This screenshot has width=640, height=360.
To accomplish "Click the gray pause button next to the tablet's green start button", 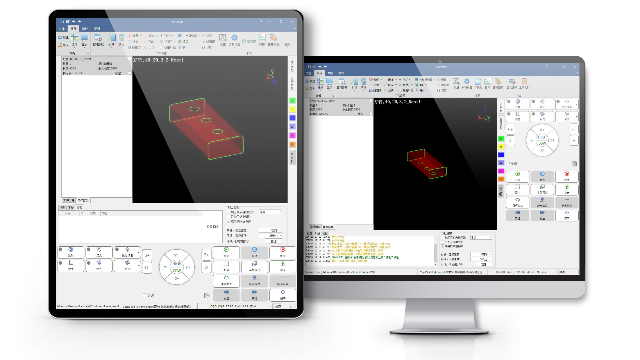I will [x=254, y=253].
